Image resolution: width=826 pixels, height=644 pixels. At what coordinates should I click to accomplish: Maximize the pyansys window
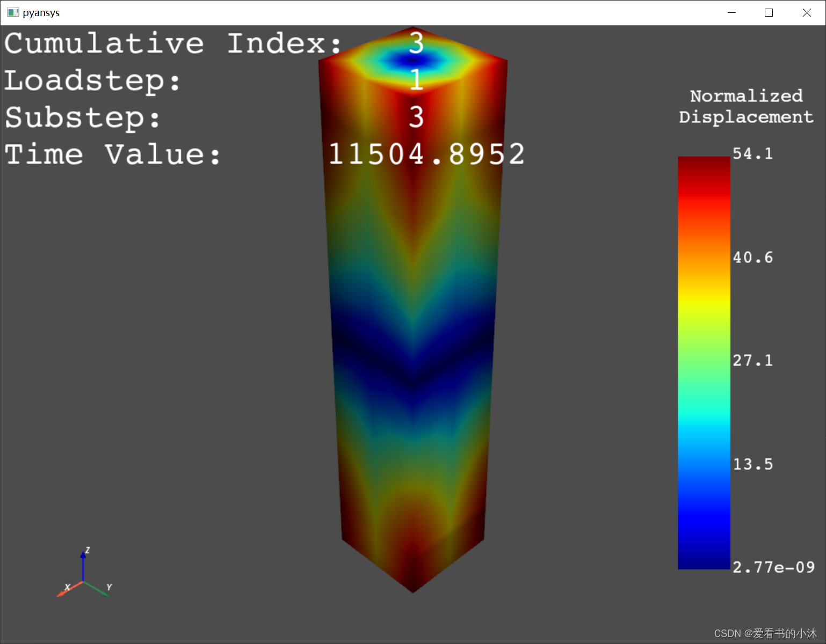(769, 12)
